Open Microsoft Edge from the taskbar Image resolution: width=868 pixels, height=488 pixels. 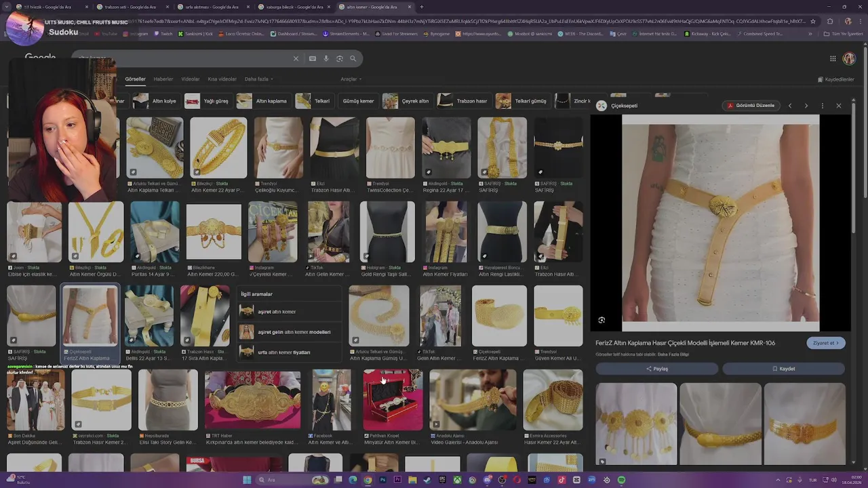click(353, 480)
